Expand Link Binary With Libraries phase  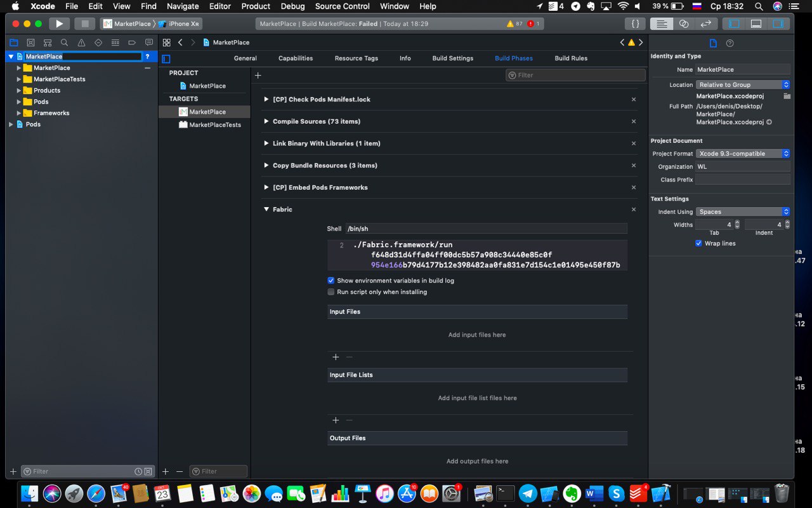[266, 144]
